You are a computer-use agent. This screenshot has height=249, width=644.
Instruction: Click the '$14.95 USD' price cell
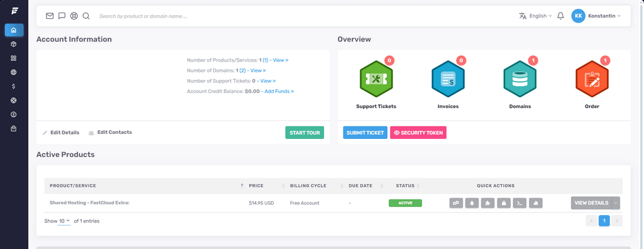point(261,203)
